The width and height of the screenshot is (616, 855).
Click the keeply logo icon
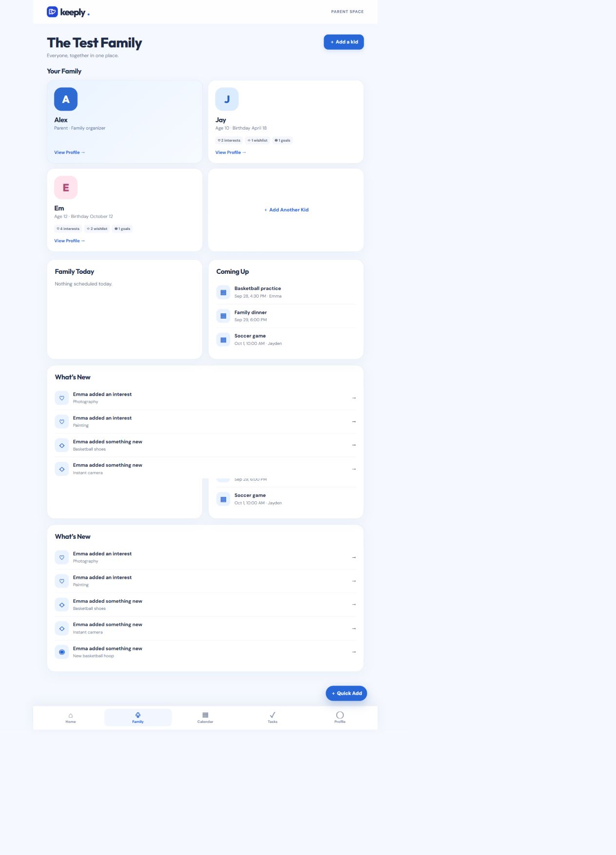pos(52,12)
